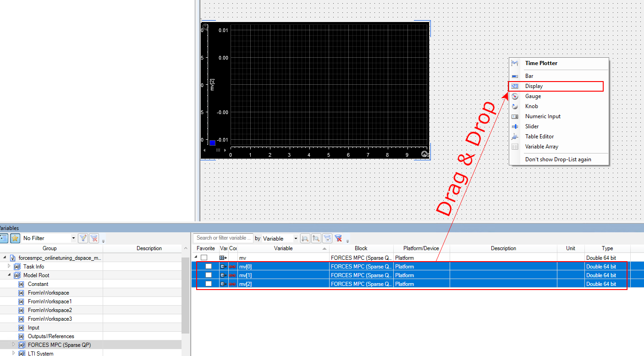Tick the Favorite checkbox for mv[0]
Viewport: 644px width, 356px height.
point(209,267)
